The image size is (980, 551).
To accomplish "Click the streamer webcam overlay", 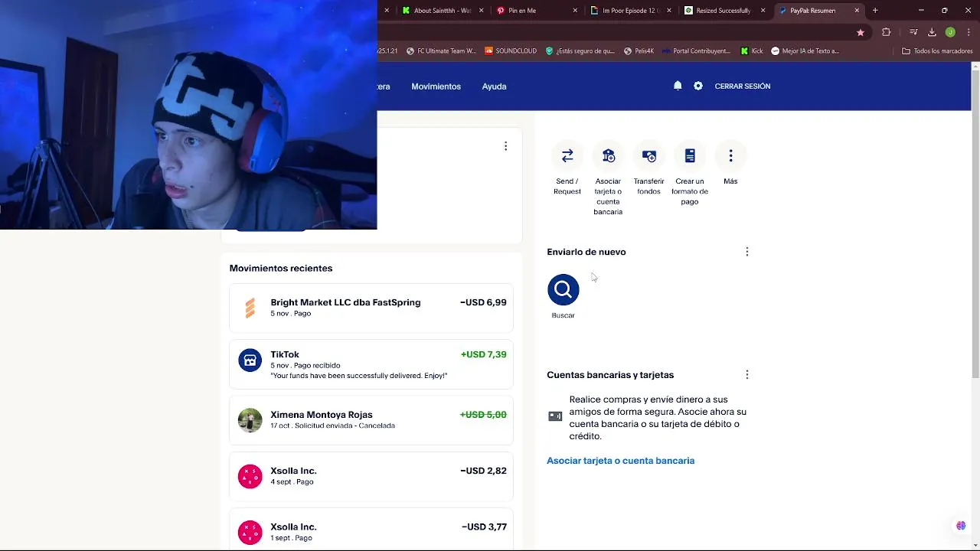I will tap(188, 115).
